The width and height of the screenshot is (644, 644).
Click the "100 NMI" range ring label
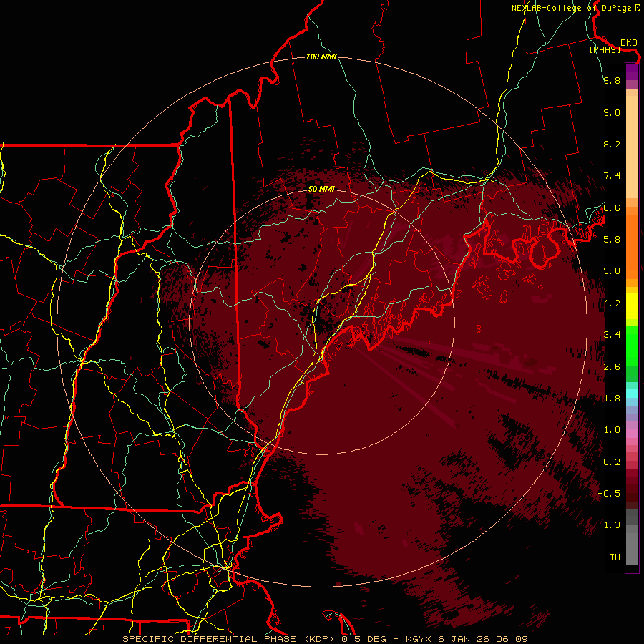click(321, 57)
